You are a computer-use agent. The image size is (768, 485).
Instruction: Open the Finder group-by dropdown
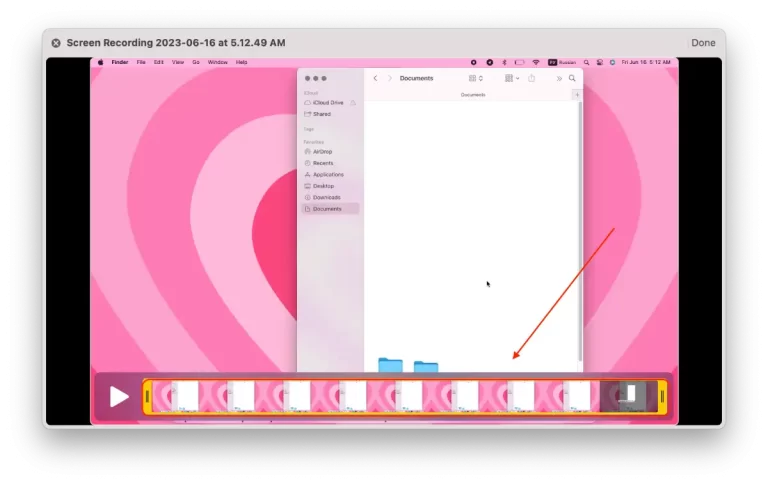click(512, 78)
